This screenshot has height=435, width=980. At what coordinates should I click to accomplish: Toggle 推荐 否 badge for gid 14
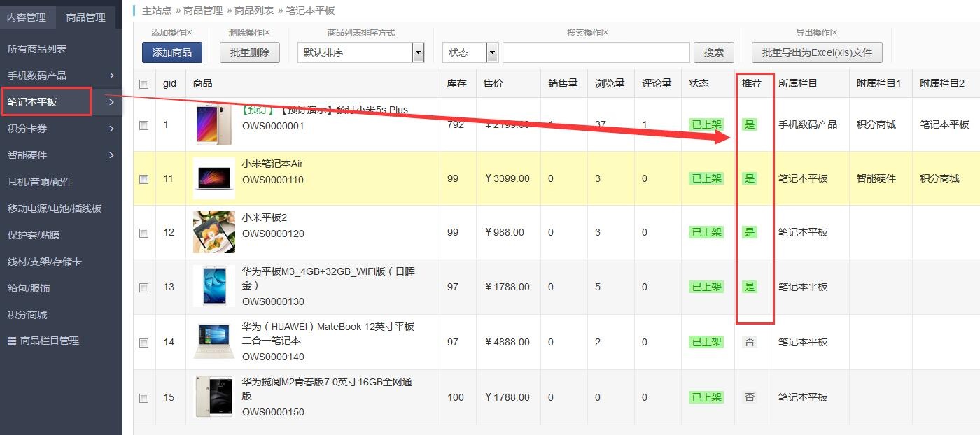[x=750, y=342]
